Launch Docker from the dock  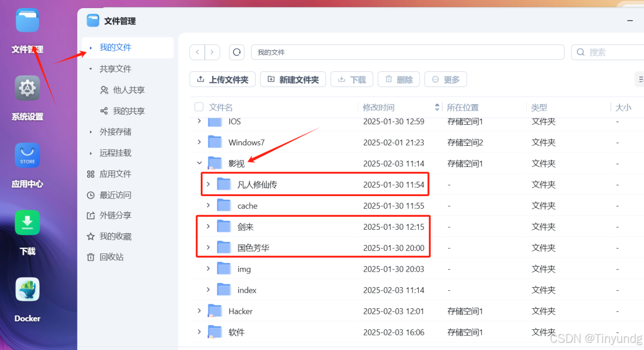coord(27,289)
